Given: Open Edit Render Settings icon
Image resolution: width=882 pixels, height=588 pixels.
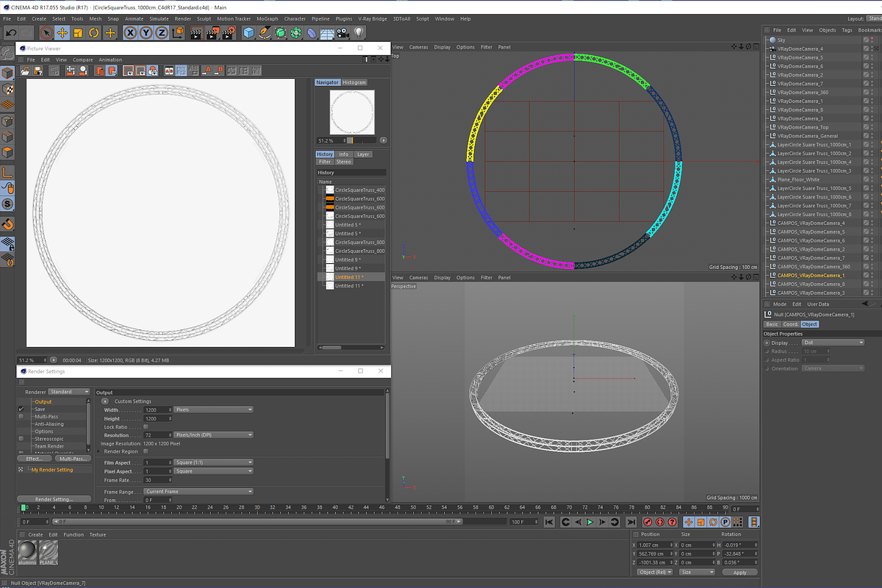Looking at the screenshot, I should tap(230, 32).
